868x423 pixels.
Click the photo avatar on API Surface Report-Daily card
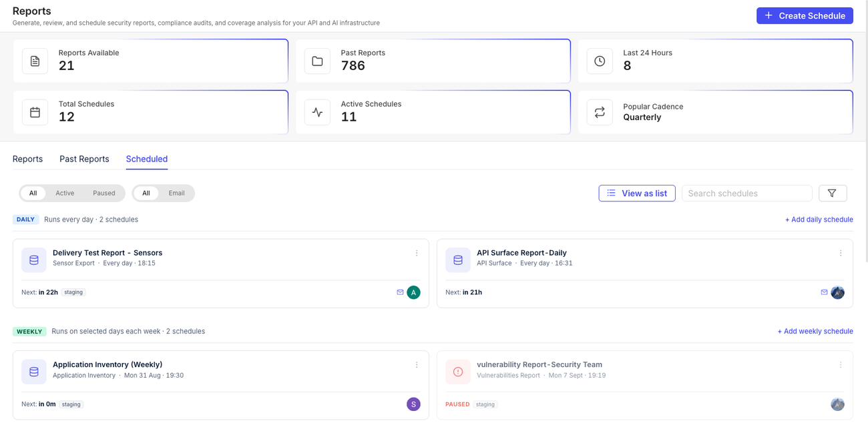click(838, 292)
